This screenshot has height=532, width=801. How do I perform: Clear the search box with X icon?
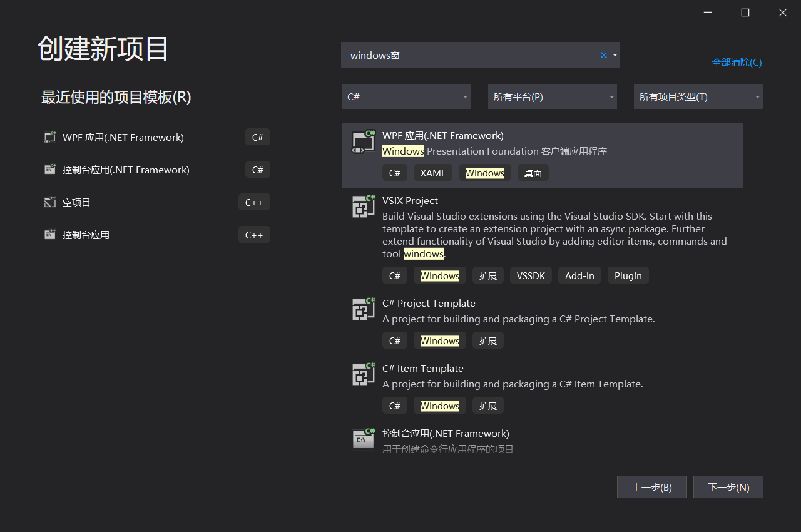[x=604, y=55]
